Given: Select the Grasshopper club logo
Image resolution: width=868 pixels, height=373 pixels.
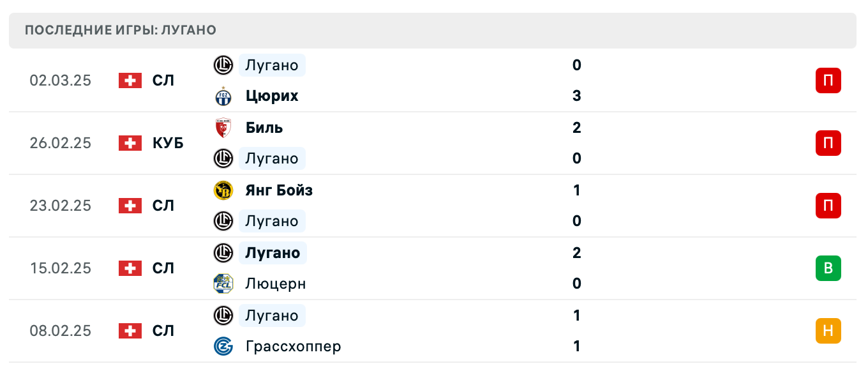Looking at the screenshot, I should [x=223, y=346].
